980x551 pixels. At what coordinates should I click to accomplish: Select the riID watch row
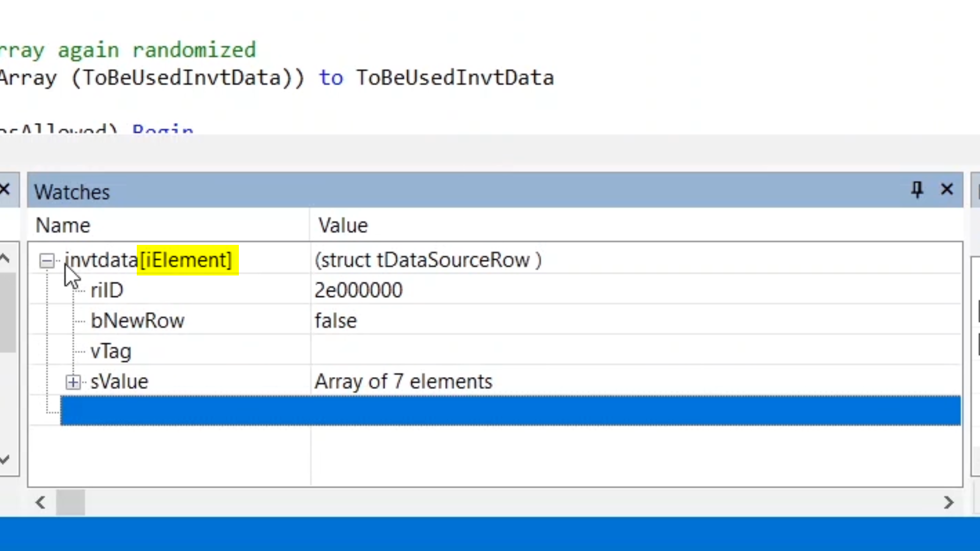[107, 290]
